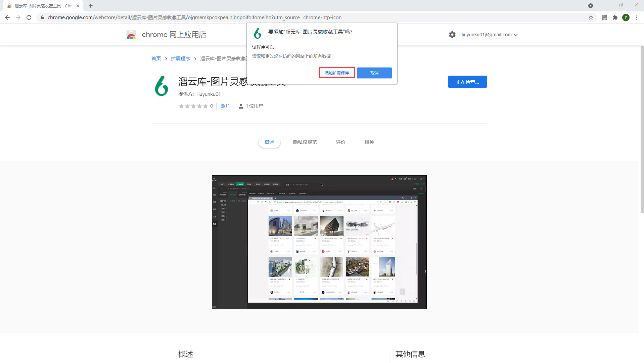The height and width of the screenshot is (363, 644).
Task: Open Chrome's three-dot menu
Action: tap(637, 17)
